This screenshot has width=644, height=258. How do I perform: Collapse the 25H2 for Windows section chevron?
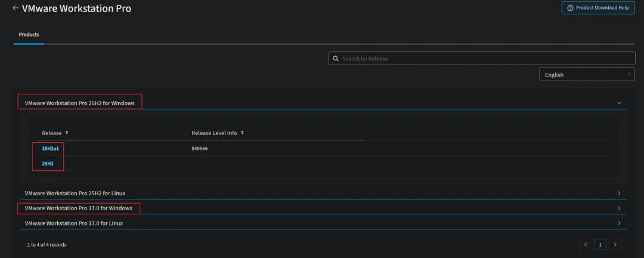point(619,103)
